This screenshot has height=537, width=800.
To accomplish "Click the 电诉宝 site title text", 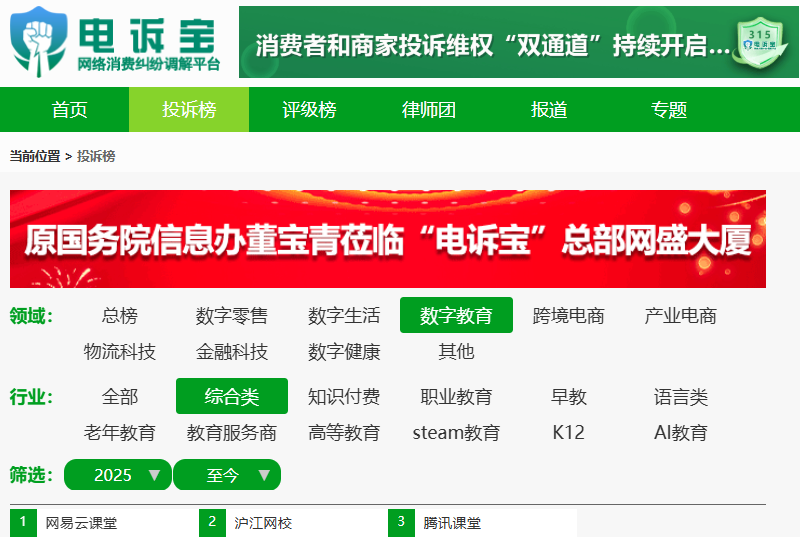I will click(147, 35).
